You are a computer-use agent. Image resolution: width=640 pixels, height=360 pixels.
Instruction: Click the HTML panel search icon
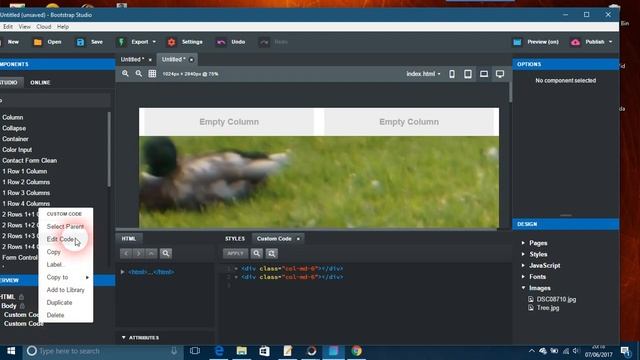166,253
